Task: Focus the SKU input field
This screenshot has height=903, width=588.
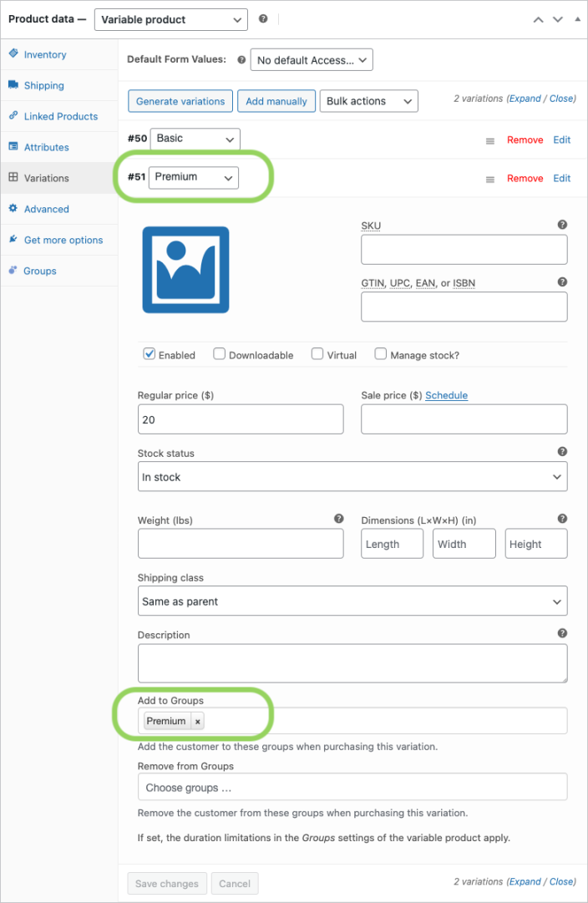Action: pyautogui.click(x=464, y=250)
